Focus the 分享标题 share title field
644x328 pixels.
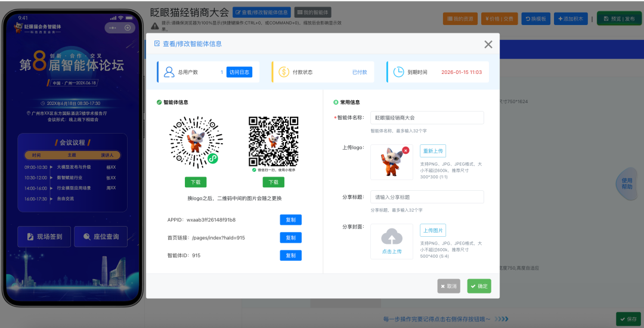click(426, 197)
